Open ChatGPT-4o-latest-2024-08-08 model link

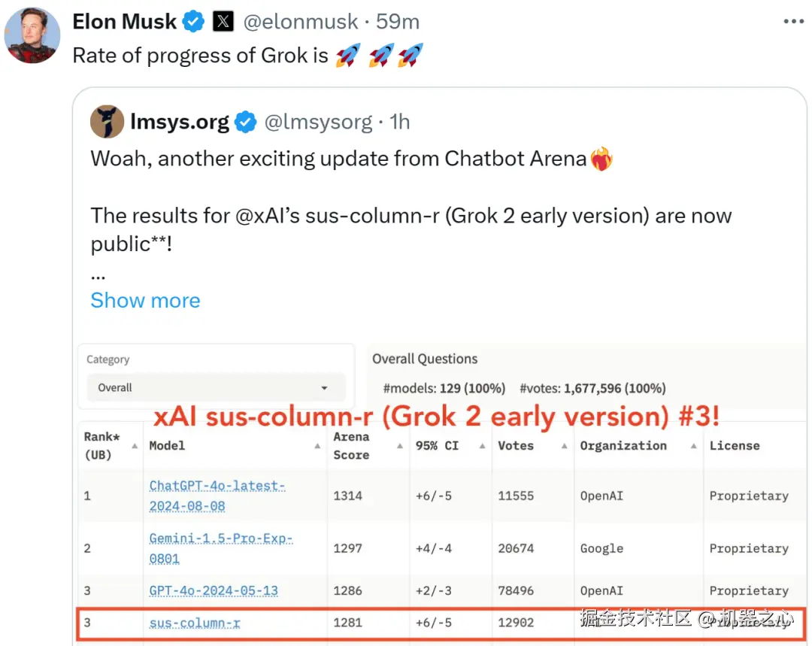click(x=217, y=496)
